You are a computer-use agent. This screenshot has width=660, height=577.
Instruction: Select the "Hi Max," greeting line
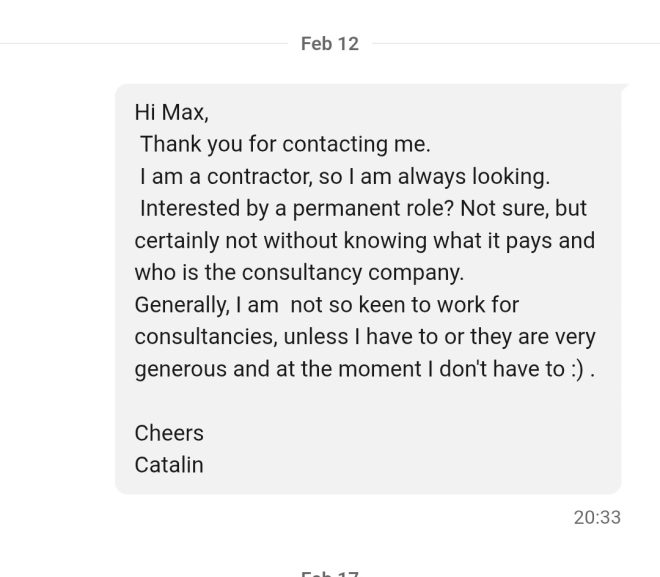pos(171,112)
